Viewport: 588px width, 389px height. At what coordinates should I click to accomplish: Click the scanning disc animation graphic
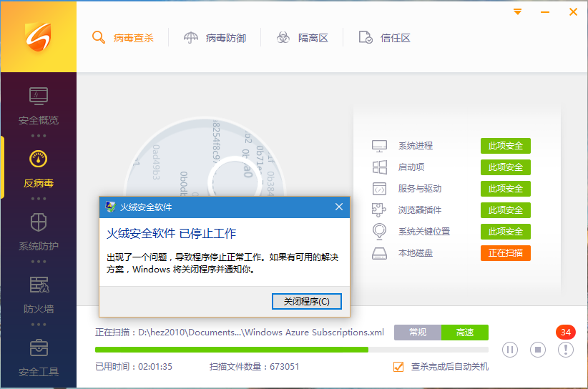coord(205,157)
